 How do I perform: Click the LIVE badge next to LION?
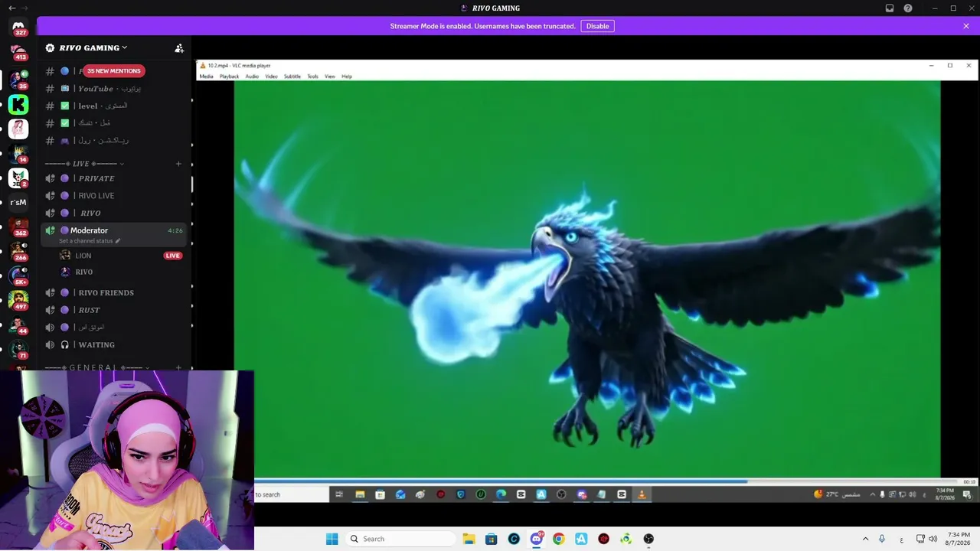[x=173, y=256]
